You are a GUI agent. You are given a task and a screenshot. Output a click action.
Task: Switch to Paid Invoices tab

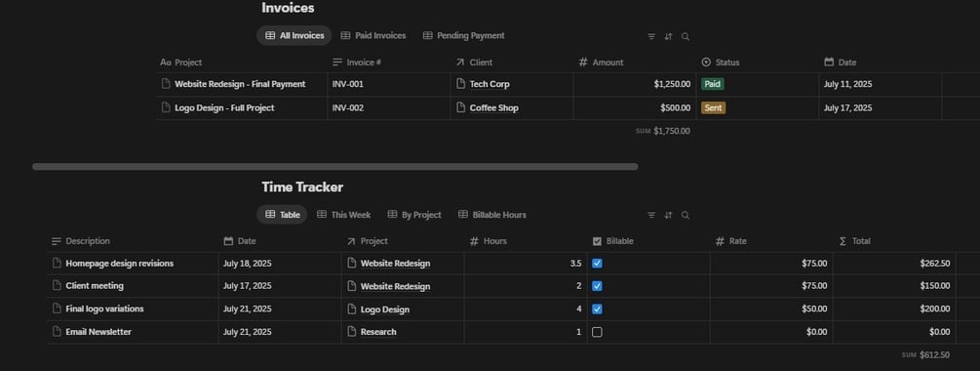(x=373, y=36)
